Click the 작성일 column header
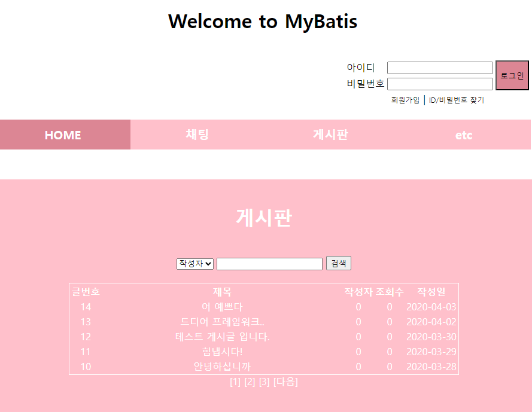532x412 pixels. 431,292
